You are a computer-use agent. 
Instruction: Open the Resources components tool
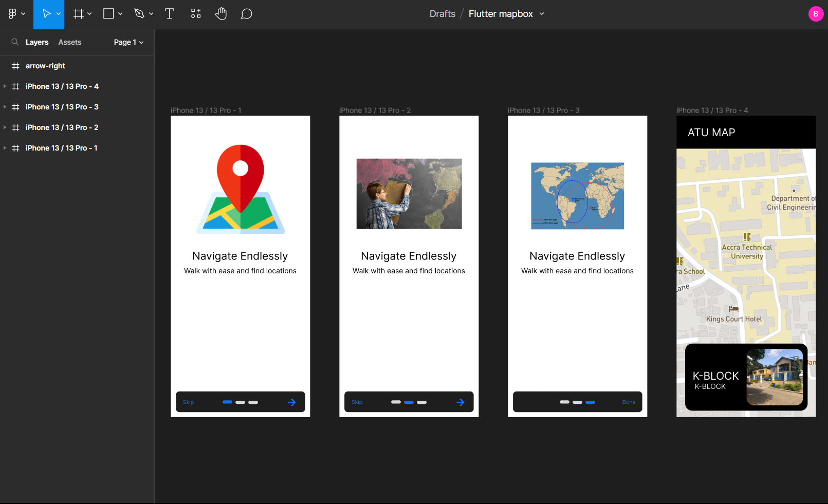(x=196, y=14)
